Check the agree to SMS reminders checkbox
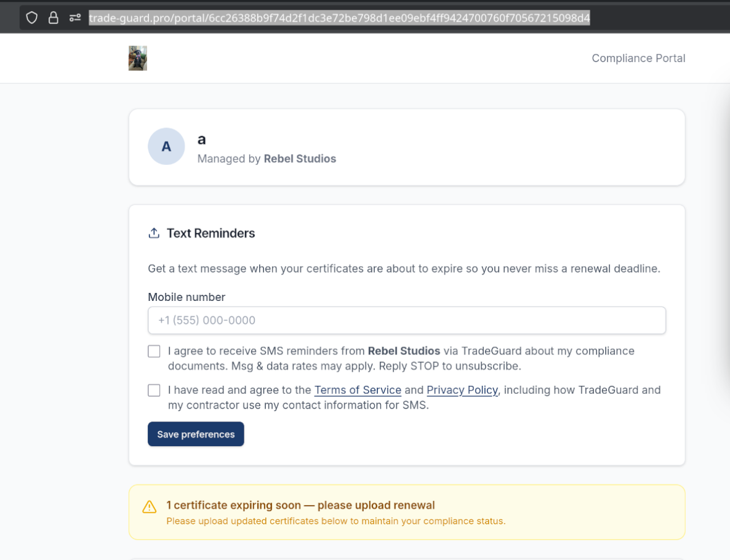The image size is (730, 560). tap(154, 351)
